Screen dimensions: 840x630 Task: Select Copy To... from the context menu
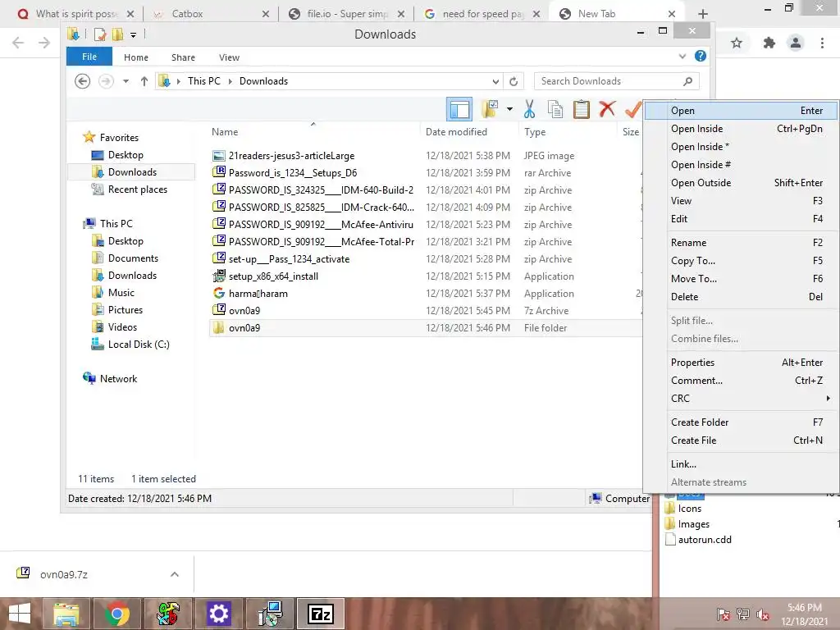click(742, 261)
